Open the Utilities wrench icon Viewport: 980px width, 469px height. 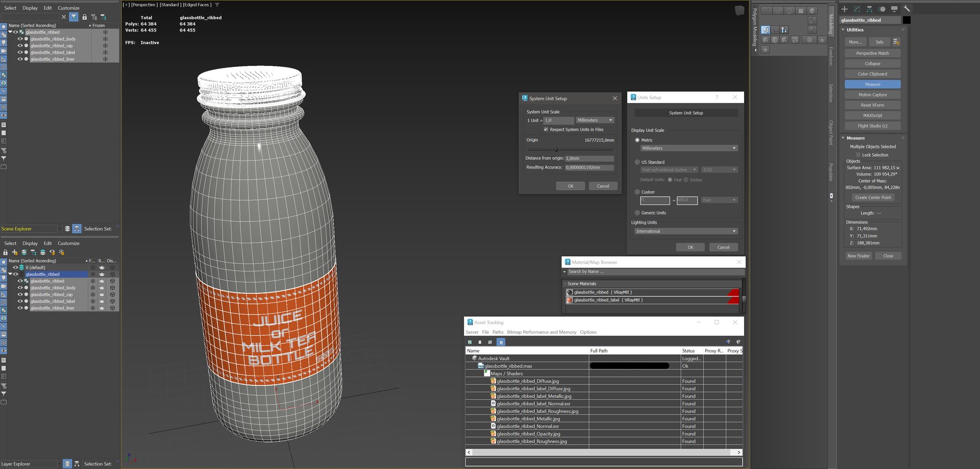(x=906, y=9)
